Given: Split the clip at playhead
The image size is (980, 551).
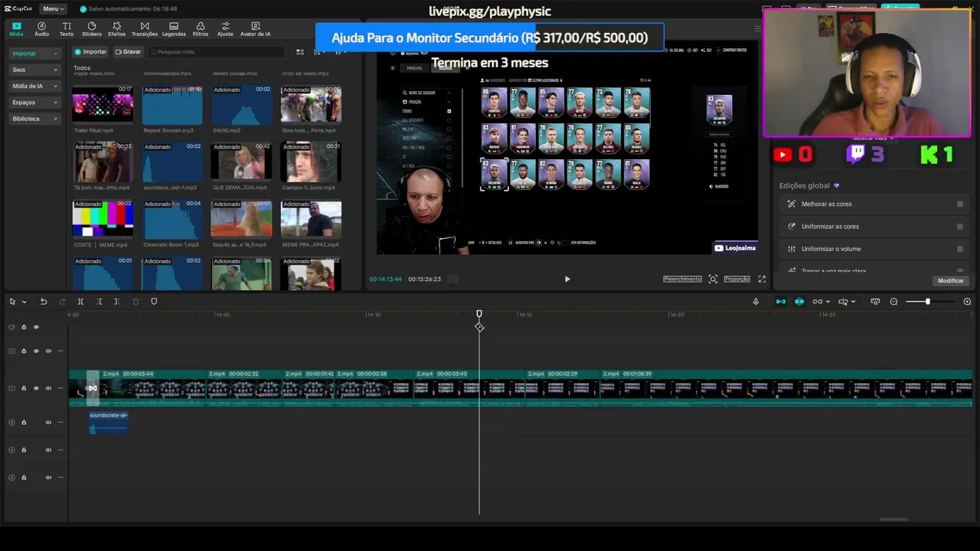Looking at the screenshot, I should point(80,302).
